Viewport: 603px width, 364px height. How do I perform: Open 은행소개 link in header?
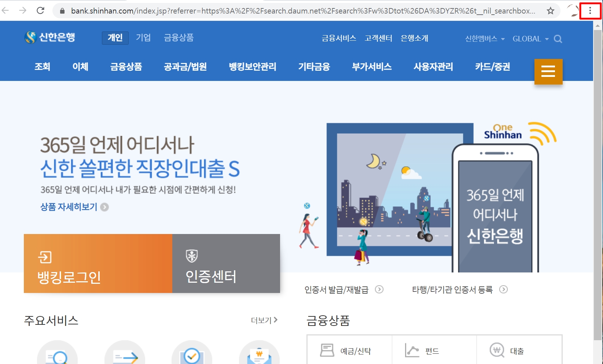[x=414, y=38]
